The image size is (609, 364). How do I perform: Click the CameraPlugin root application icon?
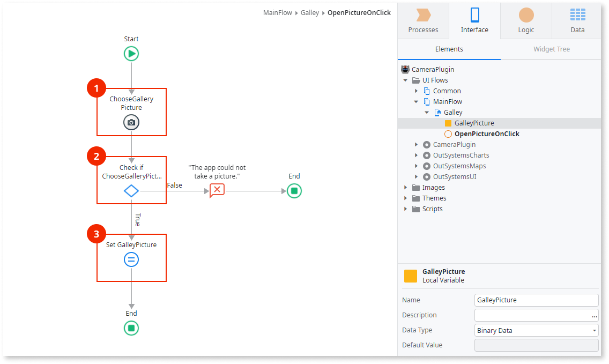click(x=405, y=69)
